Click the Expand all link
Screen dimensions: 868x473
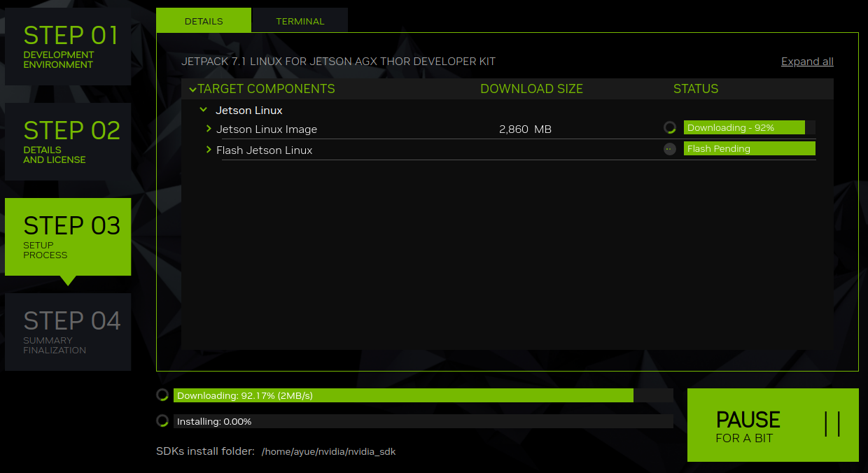807,62
